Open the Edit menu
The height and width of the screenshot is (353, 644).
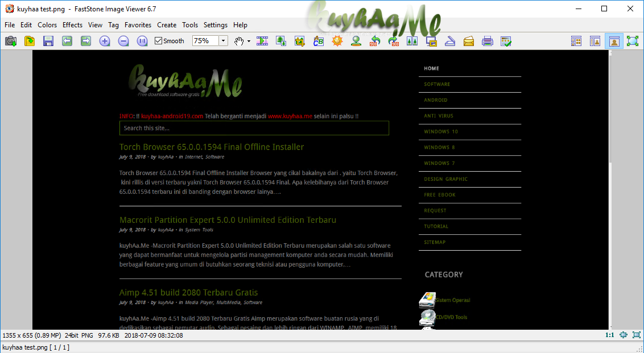tap(26, 25)
